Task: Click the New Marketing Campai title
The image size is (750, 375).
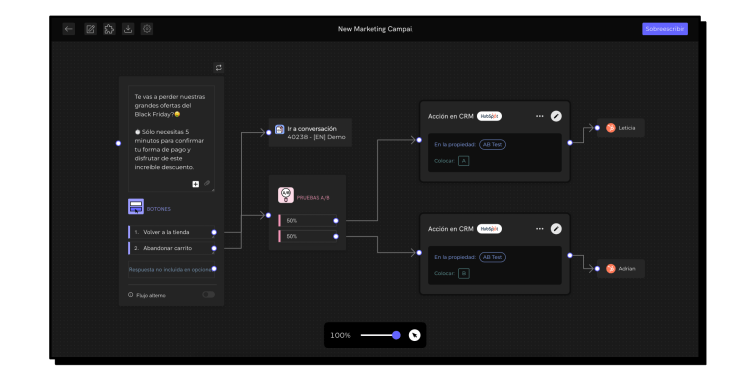Action: [x=375, y=29]
